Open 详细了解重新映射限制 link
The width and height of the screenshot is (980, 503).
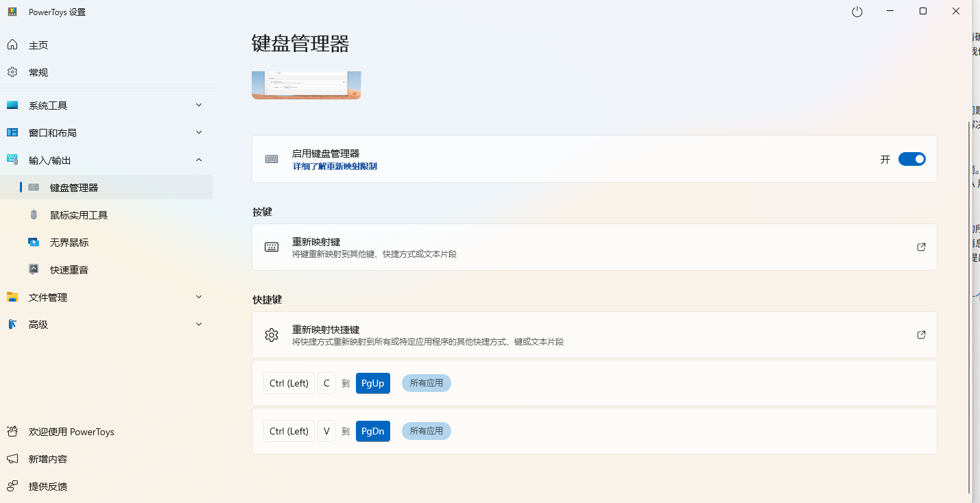click(335, 167)
